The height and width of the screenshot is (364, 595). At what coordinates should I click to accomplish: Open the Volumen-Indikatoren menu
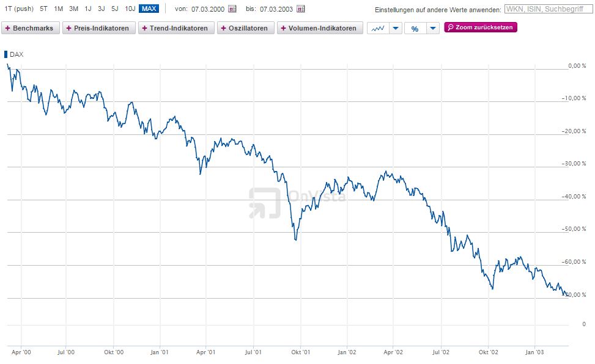pos(320,28)
